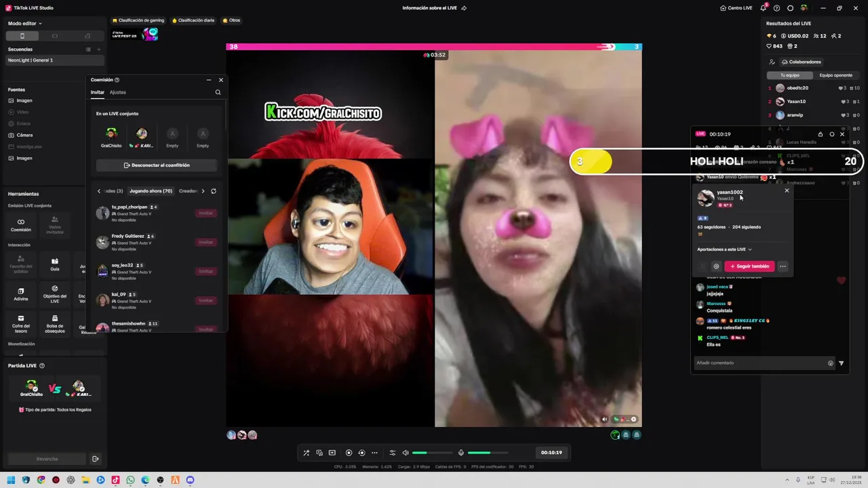
Task: Add a new scene with the plus icon
Action: 99,49
